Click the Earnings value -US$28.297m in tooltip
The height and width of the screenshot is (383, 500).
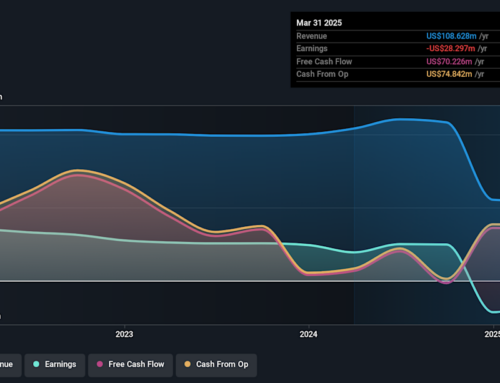point(451,49)
